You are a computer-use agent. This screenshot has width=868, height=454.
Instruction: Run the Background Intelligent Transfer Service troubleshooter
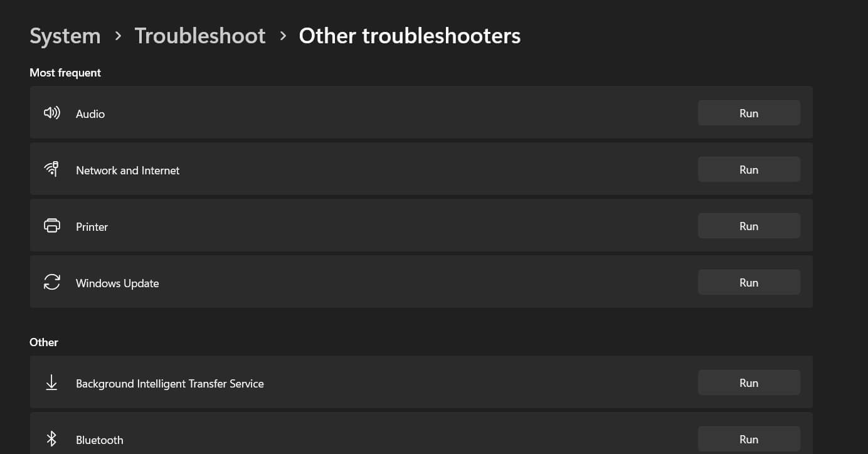tap(749, 383)
